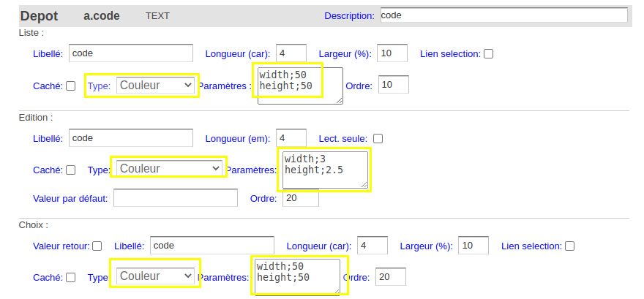Toggle Lien selection checkbox in Choix section
This screenshot has width=644, height=299.
[x=569, y=246]
